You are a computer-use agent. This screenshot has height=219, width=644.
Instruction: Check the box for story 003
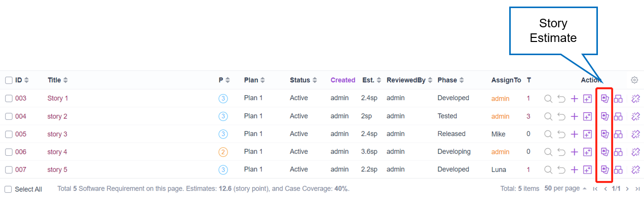tap(9, 99)
